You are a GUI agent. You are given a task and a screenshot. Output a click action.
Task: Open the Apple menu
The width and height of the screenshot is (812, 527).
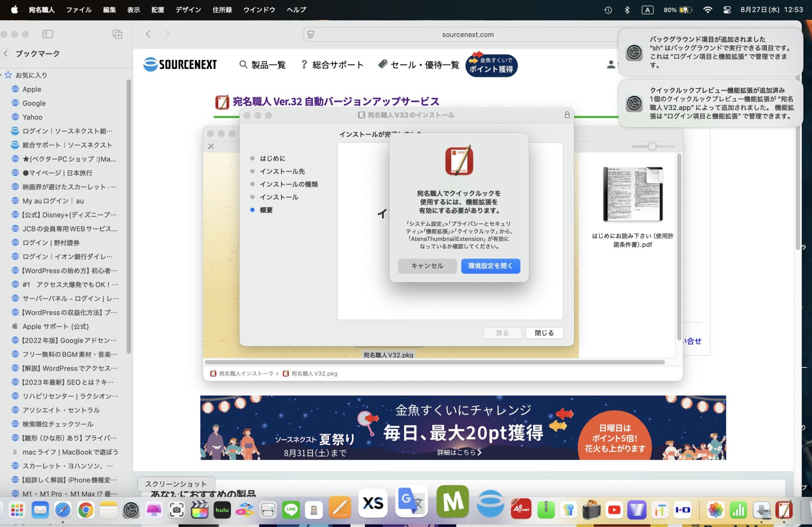pos(14,10)
